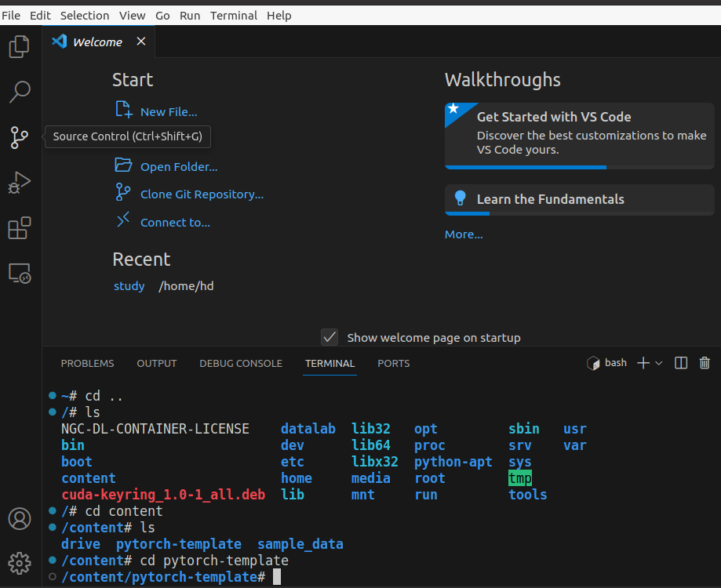Image resolution: width=721 pixels, height=588 pixels.
Task: Click sample_data in terminal listing
Action: coord(300,544)
